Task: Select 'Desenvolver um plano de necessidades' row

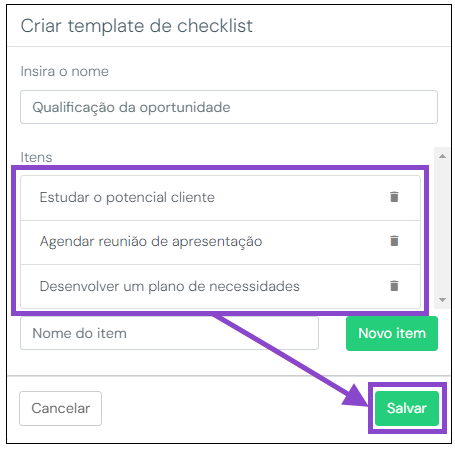Action: pos(220,286)
